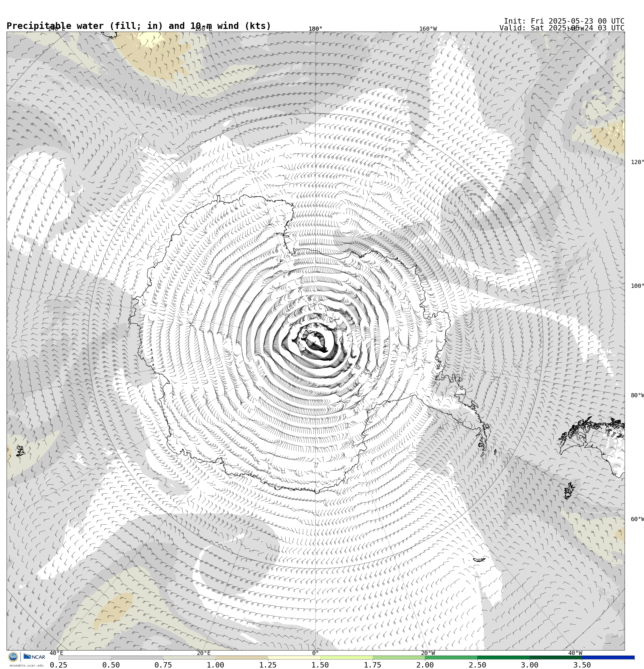Pick the medium green 2.00–2.50 colorbar segment
The width and height of the screenshot is (644, 669).
pyautogui.click(x=451, y=657)
